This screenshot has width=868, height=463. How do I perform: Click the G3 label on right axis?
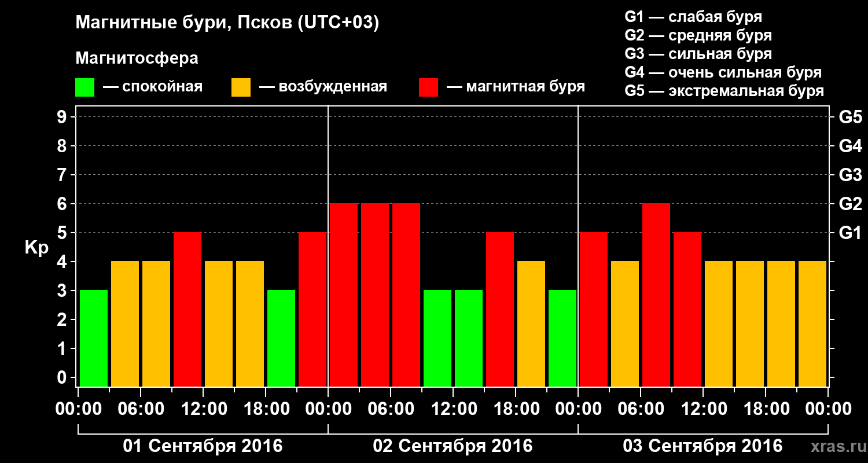850,175
